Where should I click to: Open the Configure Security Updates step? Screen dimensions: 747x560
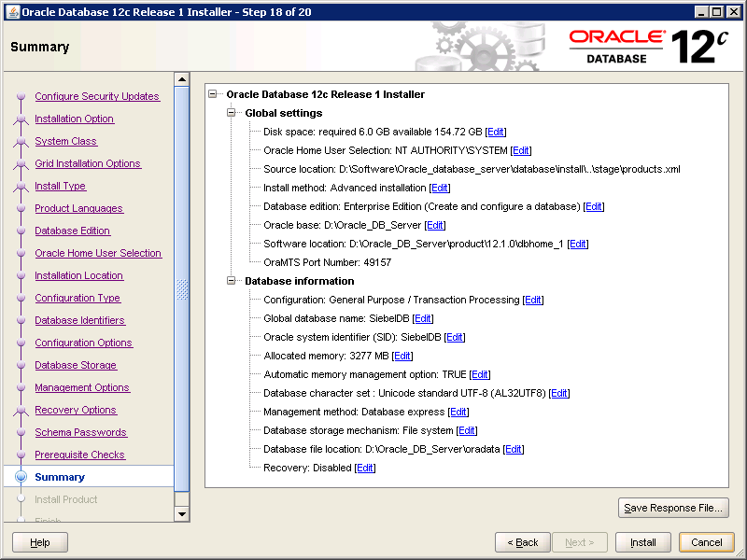tap(97, 96)
